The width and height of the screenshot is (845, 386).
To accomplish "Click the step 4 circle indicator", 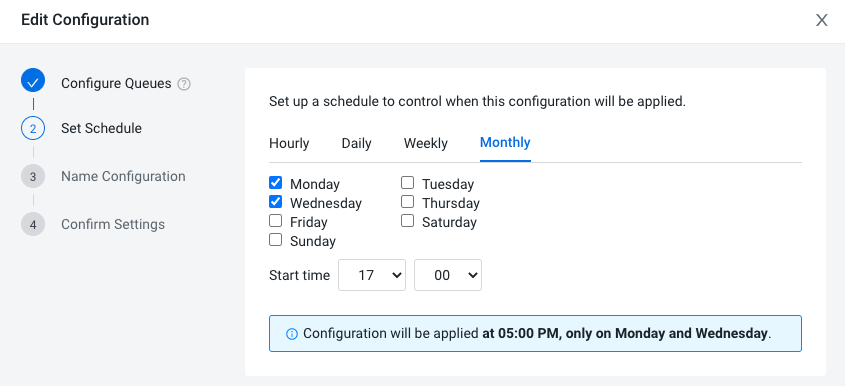I will pyautogui.click(x=33, y=224).
